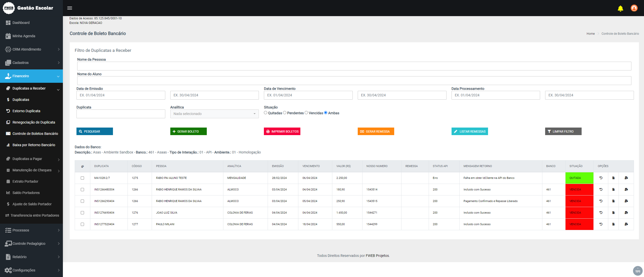This screenshot has width=644, height=277.
Task: Open the document icon for PAULO MILANI row
Action: click(x=613, y=224)
